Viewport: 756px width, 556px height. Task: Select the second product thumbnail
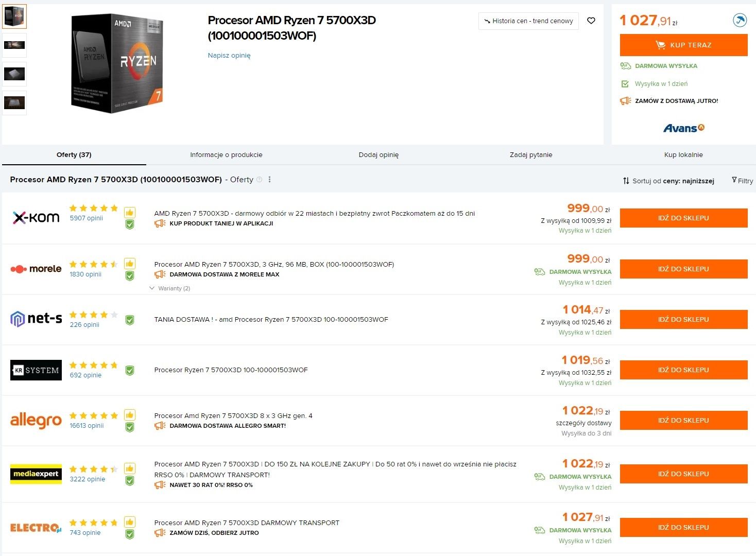pos(14,45)
